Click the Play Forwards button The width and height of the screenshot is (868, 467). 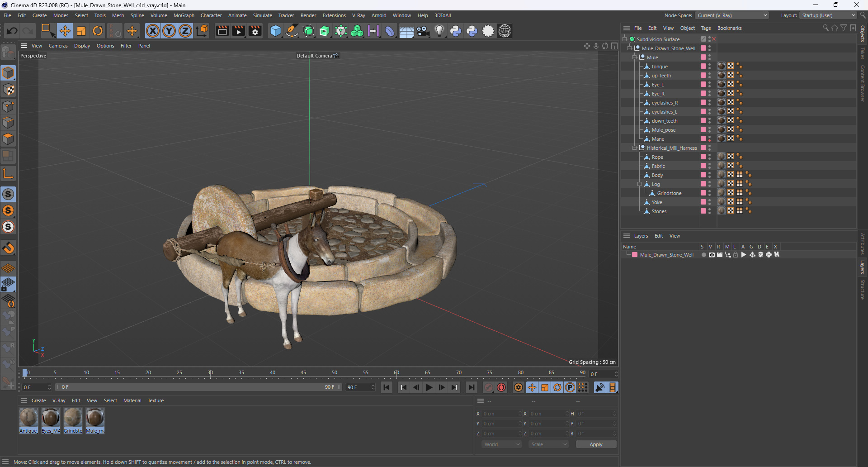pos(429,387)
